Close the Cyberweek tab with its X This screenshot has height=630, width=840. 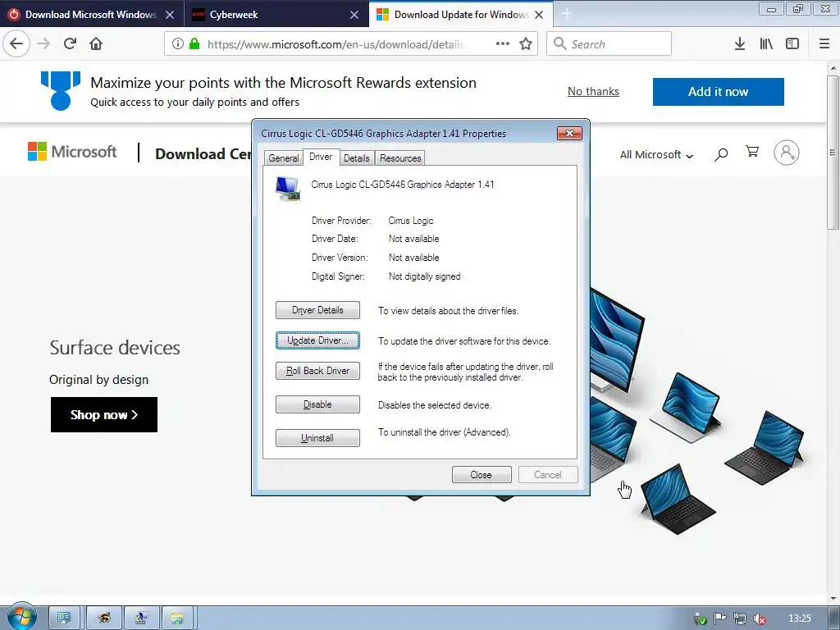pos(354,15)
